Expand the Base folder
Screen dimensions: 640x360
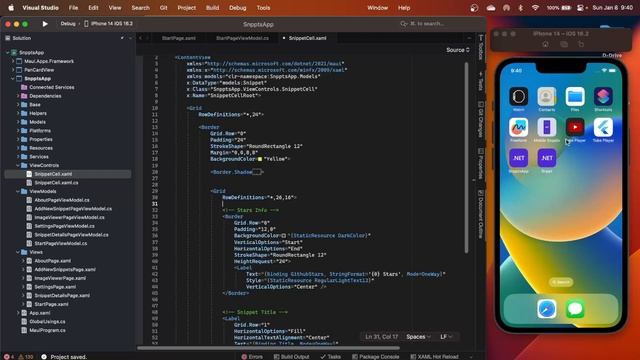(x=18, y=104)
